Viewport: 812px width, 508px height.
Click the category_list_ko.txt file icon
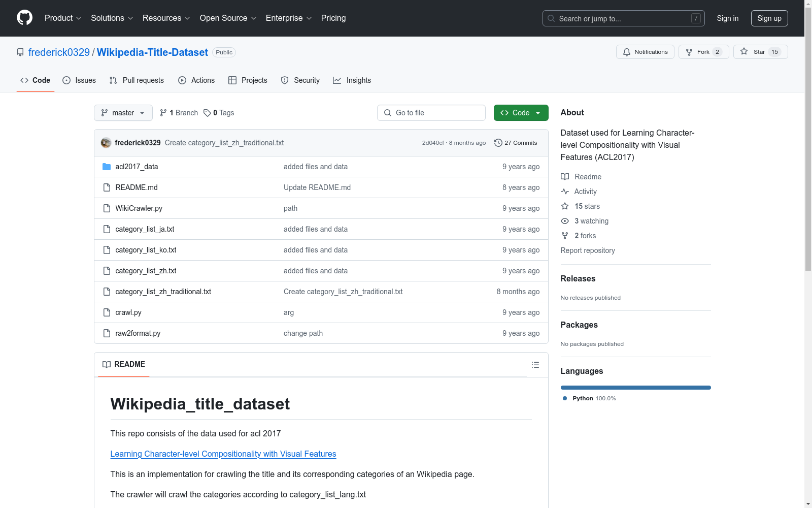[107, 250]
